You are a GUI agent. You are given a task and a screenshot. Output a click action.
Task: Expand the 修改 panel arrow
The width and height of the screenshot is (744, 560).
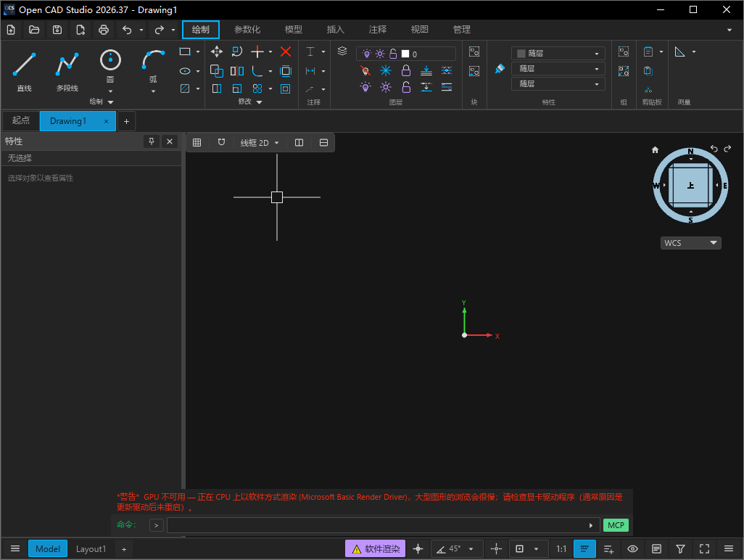pos(259,102)
